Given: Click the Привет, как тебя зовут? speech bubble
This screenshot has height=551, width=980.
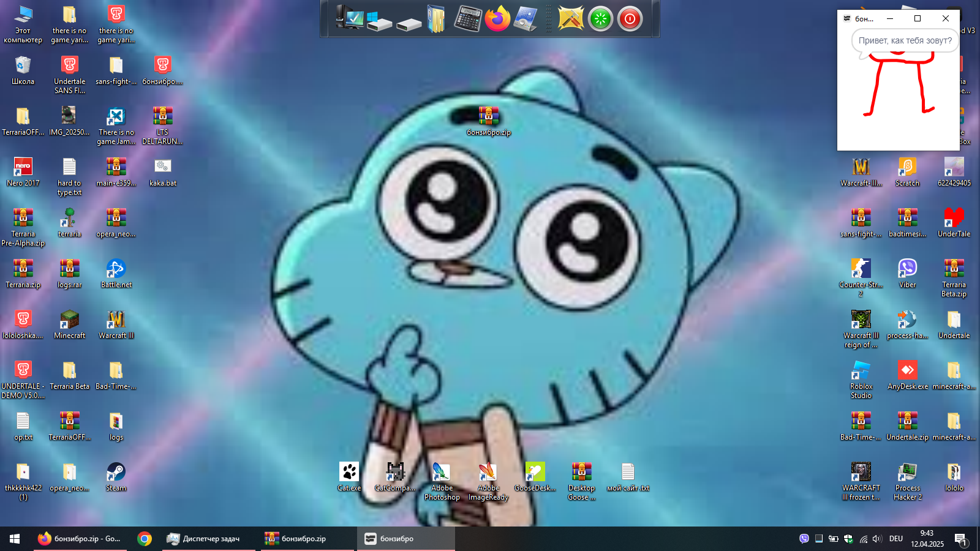Looking at the screenshot, I should click(905, 40).
